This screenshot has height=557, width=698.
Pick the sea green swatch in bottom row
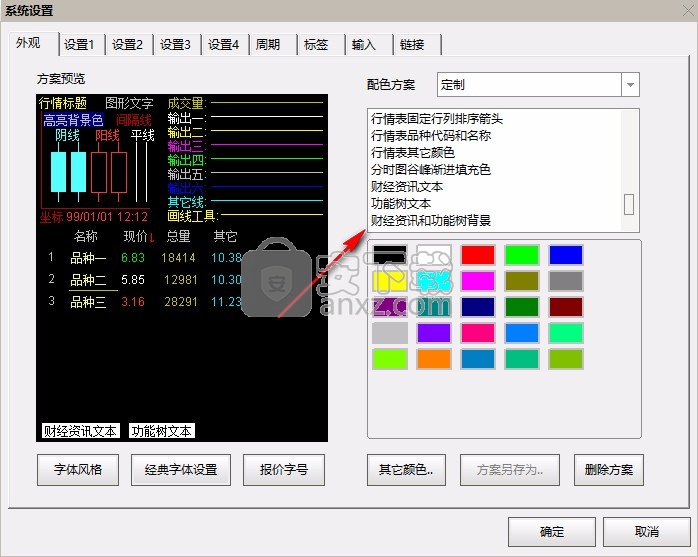pos(522,359)
